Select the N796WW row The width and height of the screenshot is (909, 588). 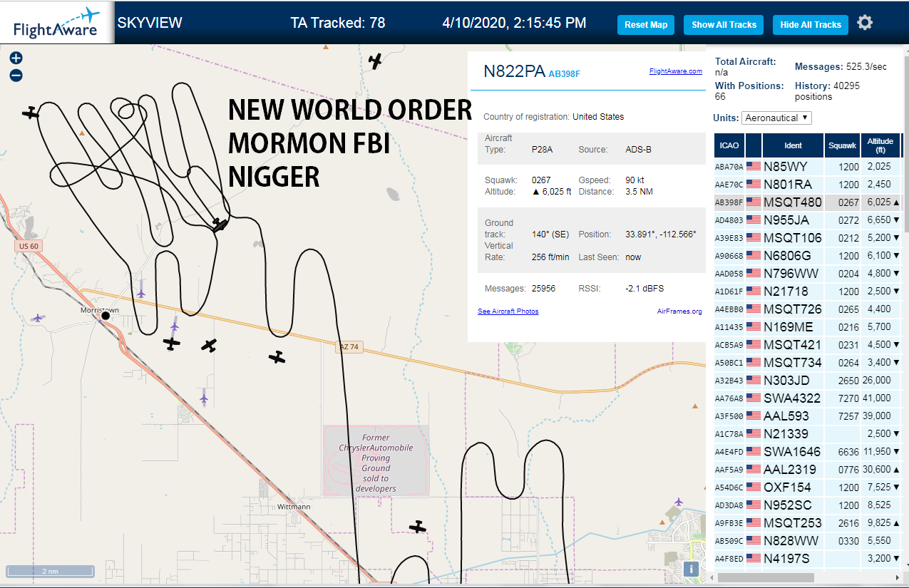[808, 274]
